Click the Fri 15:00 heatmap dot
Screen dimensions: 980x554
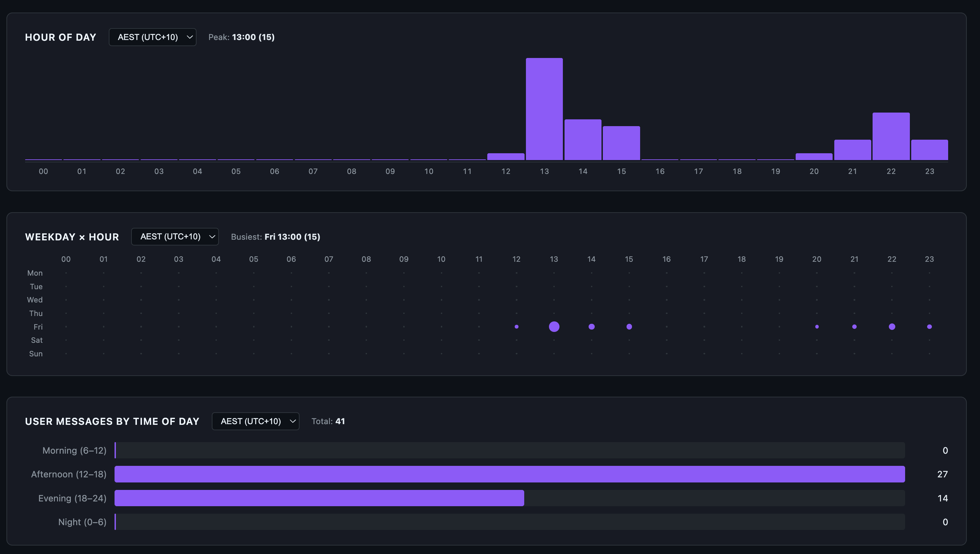coord(629,327)
